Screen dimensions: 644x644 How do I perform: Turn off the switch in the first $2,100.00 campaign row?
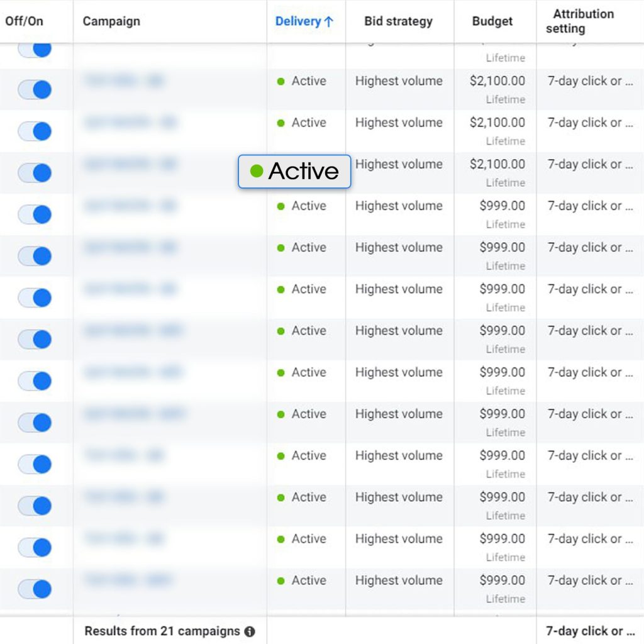(35, 90)
